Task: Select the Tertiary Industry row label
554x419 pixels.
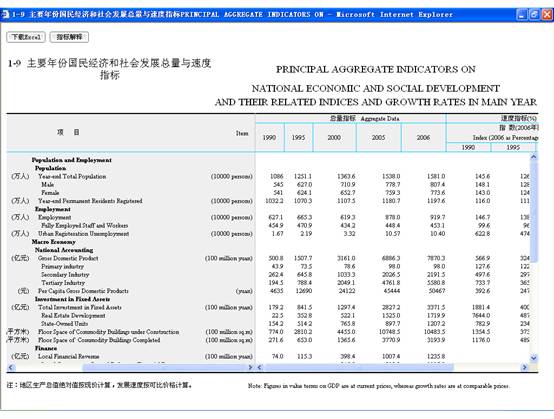Action: (x=63, y=283)
